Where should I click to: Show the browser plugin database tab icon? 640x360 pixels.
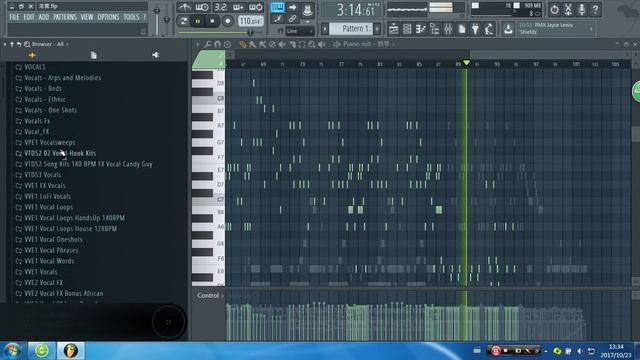point(156,55)
